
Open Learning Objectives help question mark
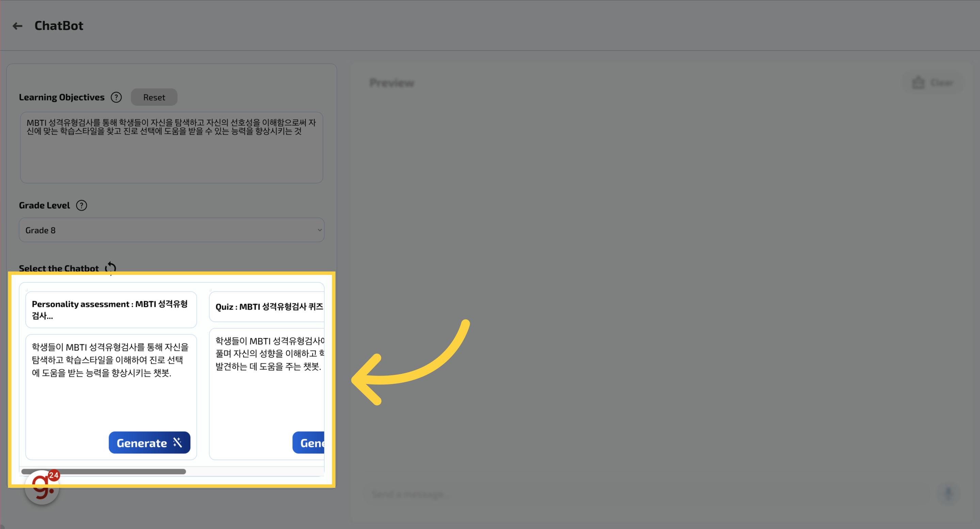(116, 97)
